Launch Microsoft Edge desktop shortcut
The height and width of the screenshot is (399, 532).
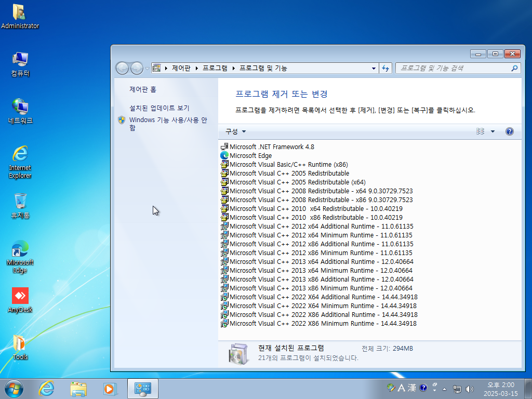tap(20, 257)
